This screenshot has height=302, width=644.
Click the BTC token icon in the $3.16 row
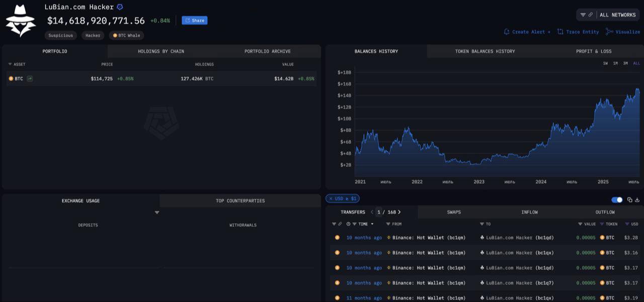tap(602, 253)
